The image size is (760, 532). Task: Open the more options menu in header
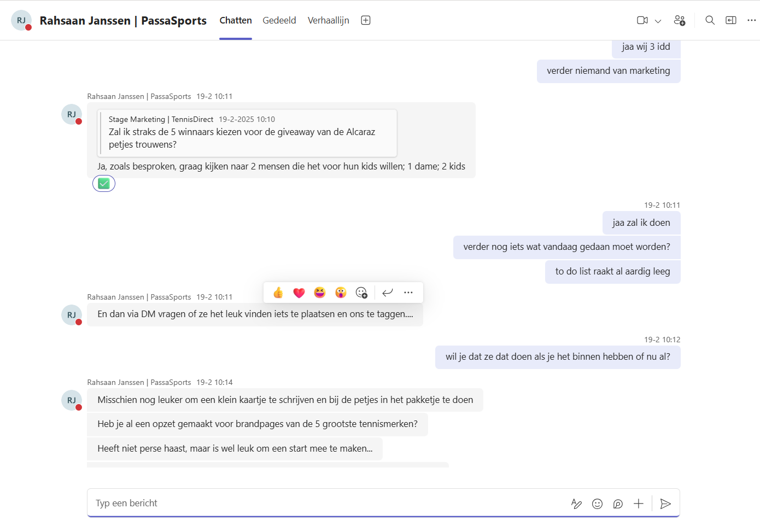click(x=751, y=20)
